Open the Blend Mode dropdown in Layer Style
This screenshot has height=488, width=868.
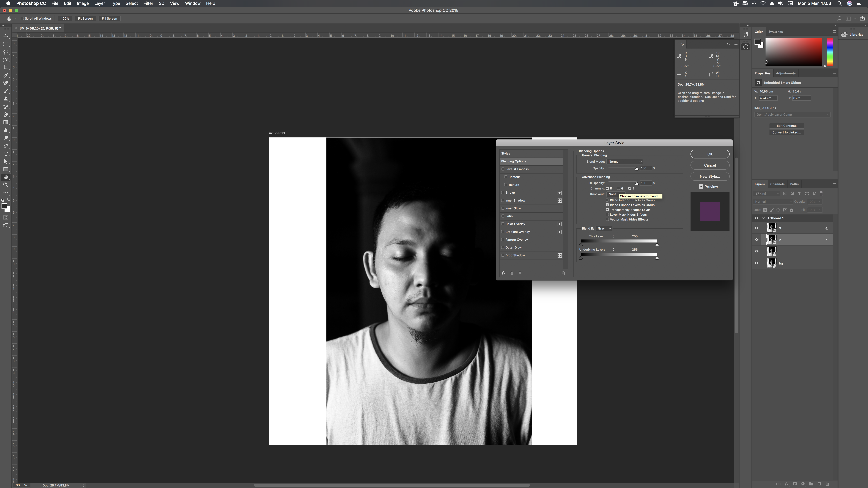[624, 162]
